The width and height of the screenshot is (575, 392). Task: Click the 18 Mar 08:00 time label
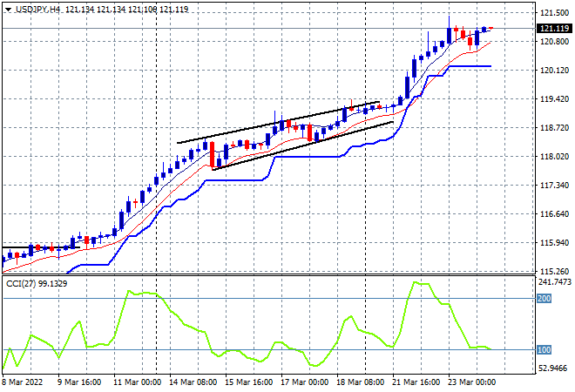pos(360,382)
